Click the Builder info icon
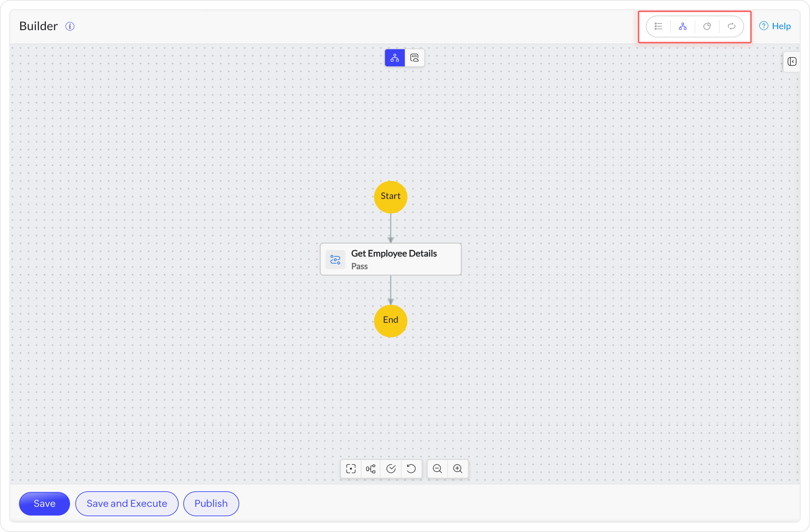The image size is (810, 532). pos(70,27)
